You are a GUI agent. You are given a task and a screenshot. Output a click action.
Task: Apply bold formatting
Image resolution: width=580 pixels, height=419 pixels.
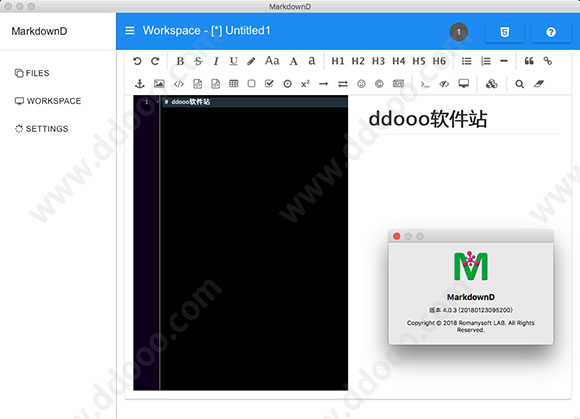click(180, 61)
